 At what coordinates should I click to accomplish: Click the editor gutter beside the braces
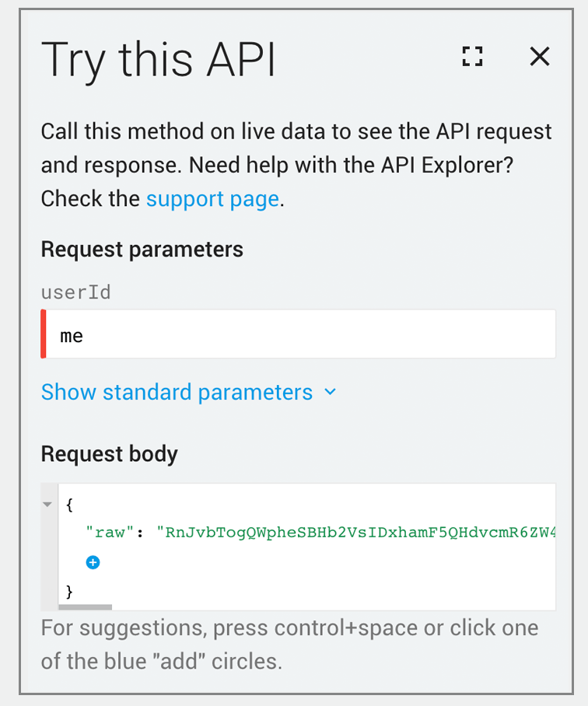click(x=50, y=547)
